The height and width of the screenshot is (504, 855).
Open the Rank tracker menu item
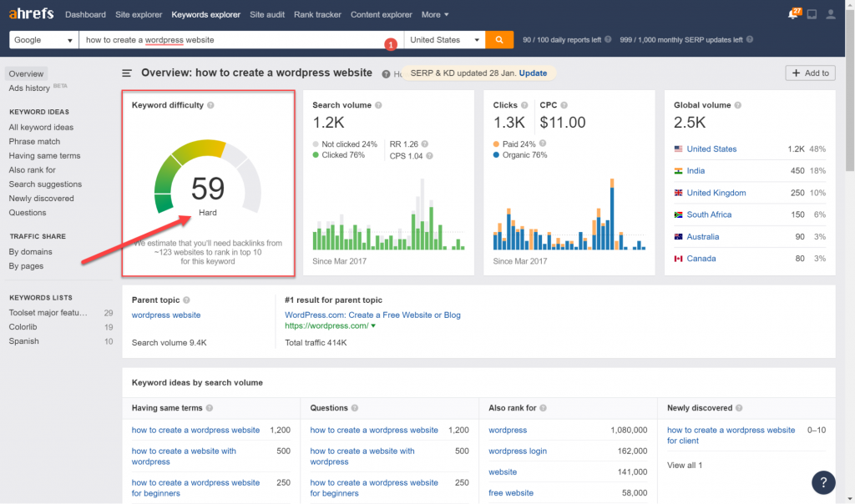317,15
